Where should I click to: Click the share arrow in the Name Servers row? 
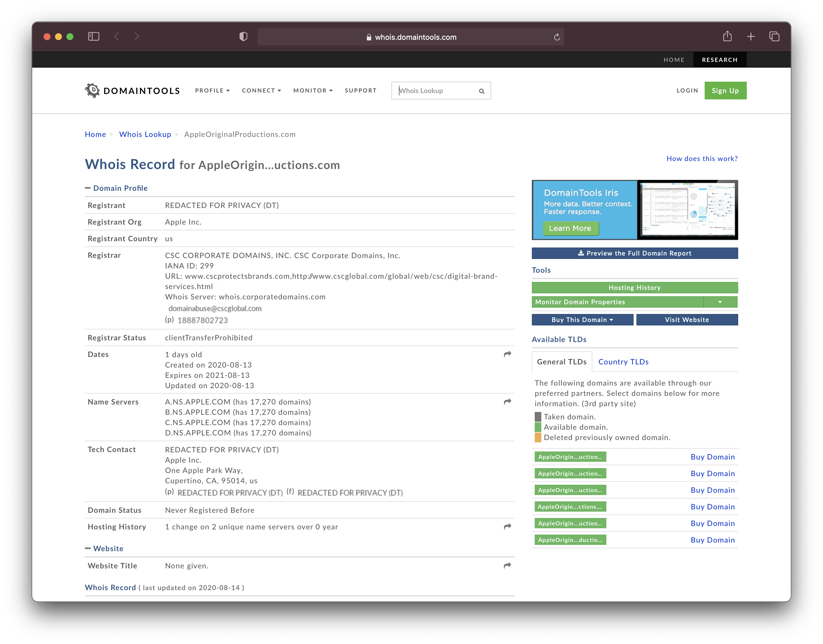click(508, 402)
